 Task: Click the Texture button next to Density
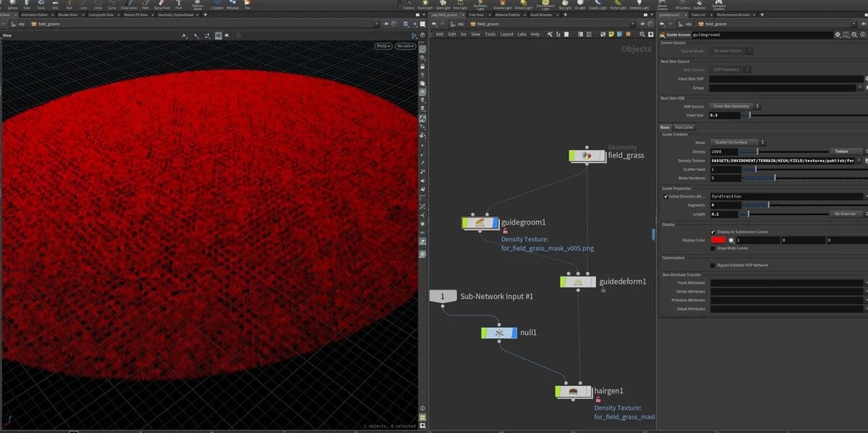pyautogui.click(x=841, y=151)
